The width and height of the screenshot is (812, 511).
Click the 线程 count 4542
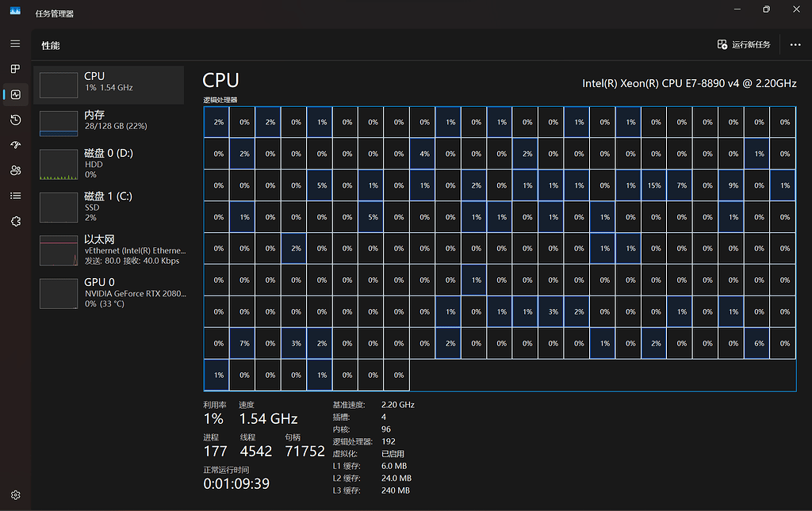pyautogui.click(x=256, y=452)
